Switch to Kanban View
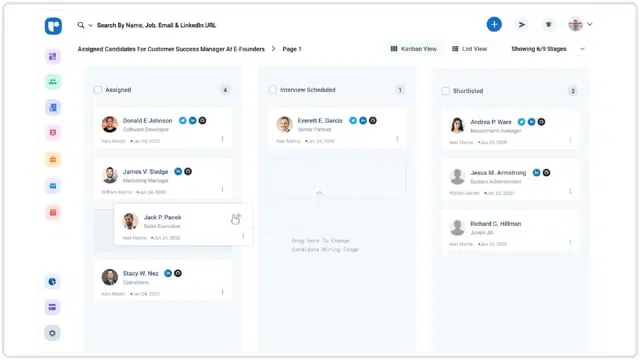 (413, 49)
